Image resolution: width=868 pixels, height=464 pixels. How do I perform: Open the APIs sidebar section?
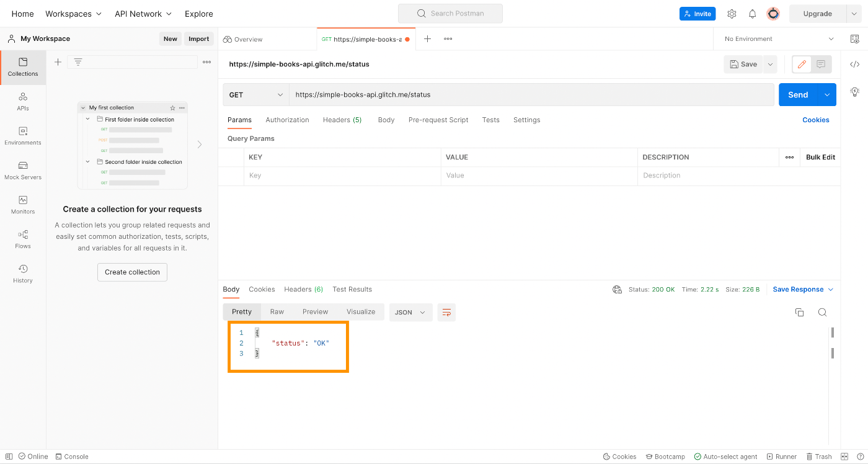click(23, 102)
